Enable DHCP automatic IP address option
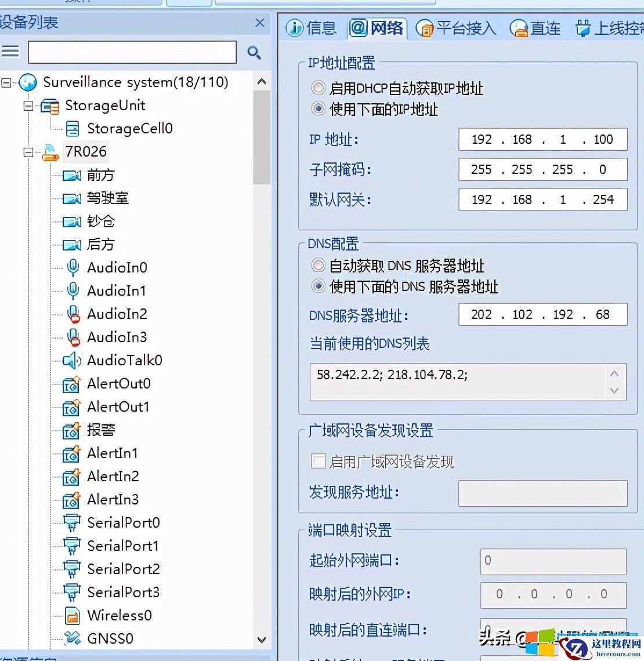The height and width of the screenshot is (661, 644). click(318, 88)
